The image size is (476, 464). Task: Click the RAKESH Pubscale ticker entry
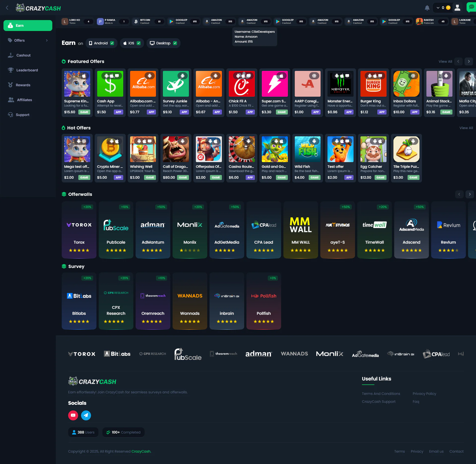pyautogui.click(x=432, y=22)
